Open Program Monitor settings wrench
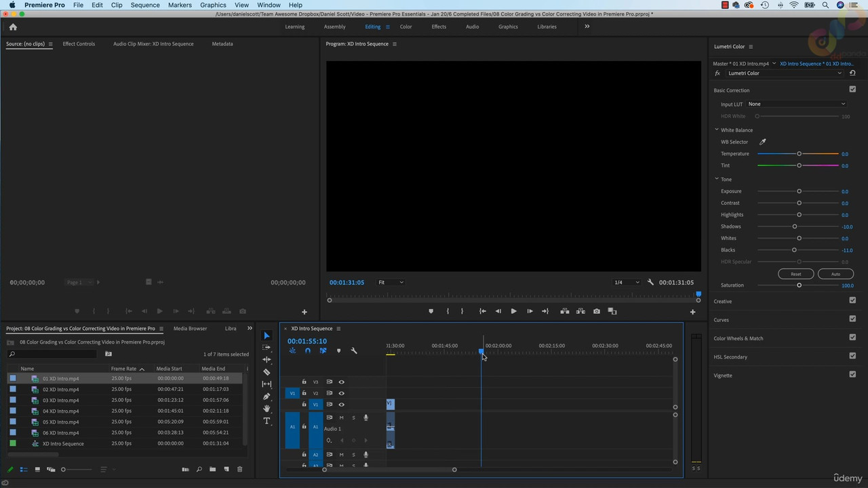This screenshot has width=868, height=488. 650,283
